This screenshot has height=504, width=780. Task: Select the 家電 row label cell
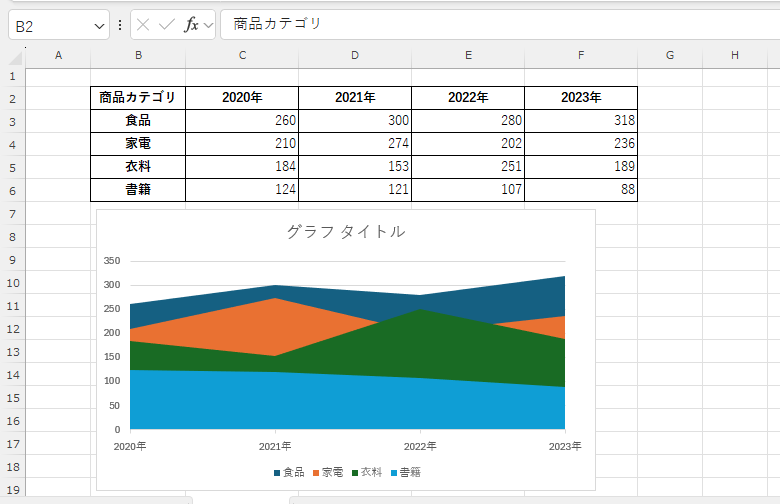(x=138, y=144)
